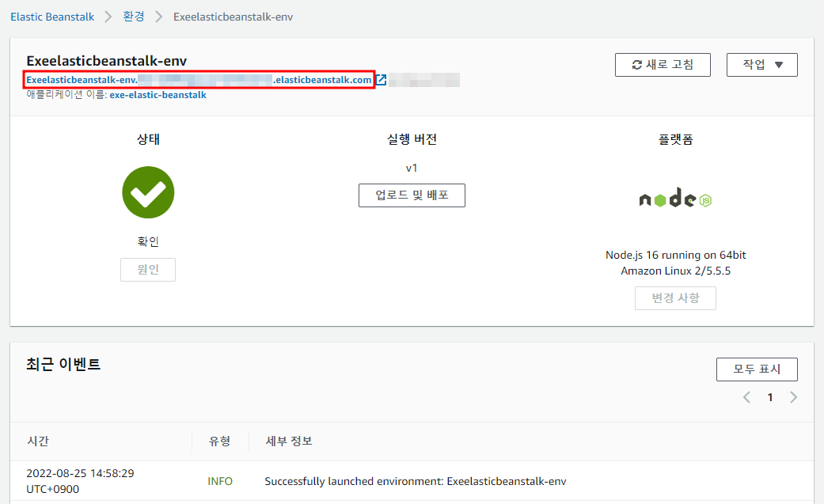Image resolution: width=824 pixels, height=504 pixels.
Task: Click the 모두 표시 show all button
Action: [x=757, y=369]
